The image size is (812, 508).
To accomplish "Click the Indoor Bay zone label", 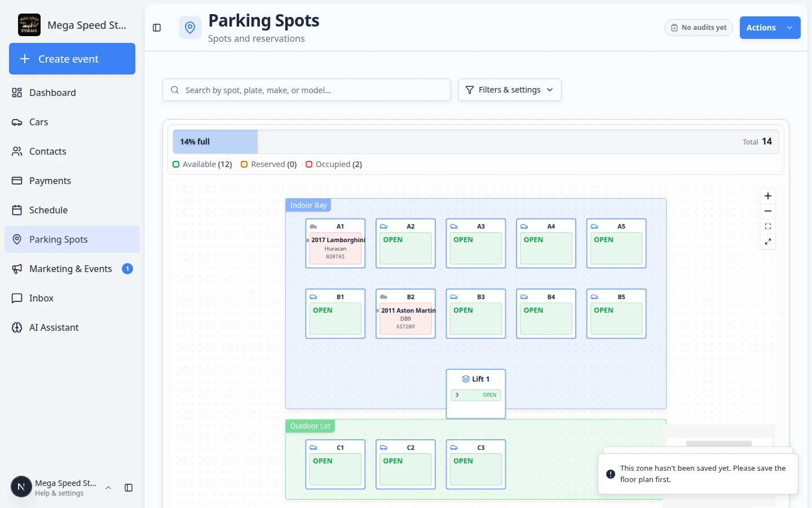I will [308, 205].
